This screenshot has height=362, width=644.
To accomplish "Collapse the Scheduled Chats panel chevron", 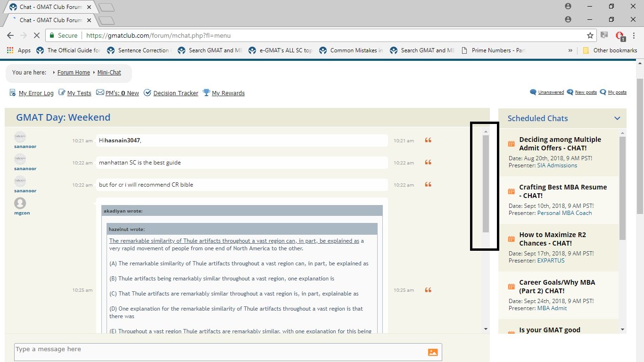I will (617, 118).
